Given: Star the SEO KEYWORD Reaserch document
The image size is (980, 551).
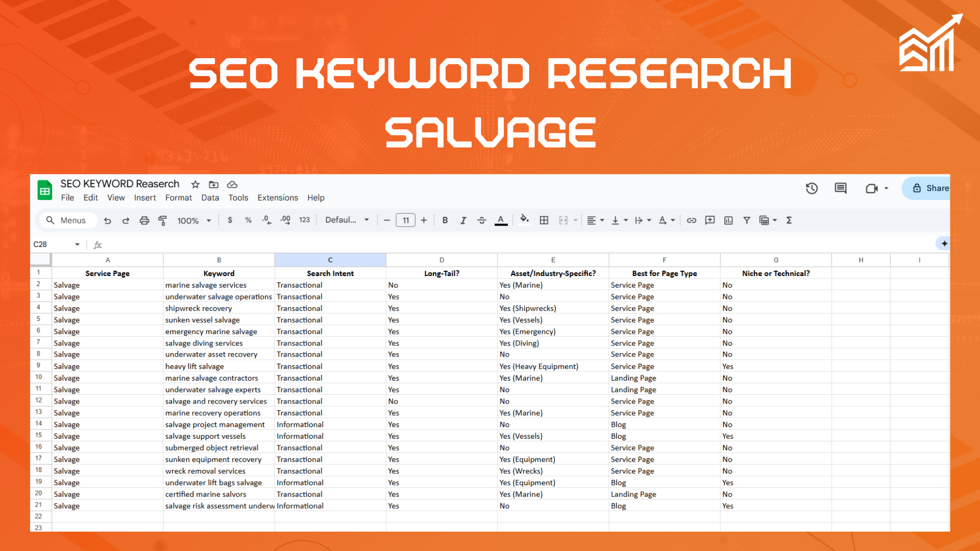Looking at the screenshot, I should coord(195,184).
